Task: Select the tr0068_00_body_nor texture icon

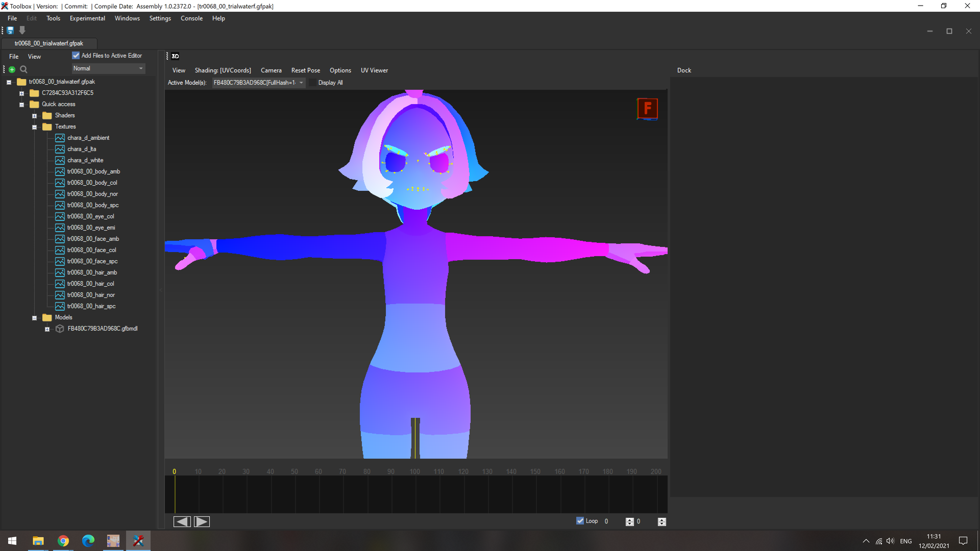Action: (60, 194)
